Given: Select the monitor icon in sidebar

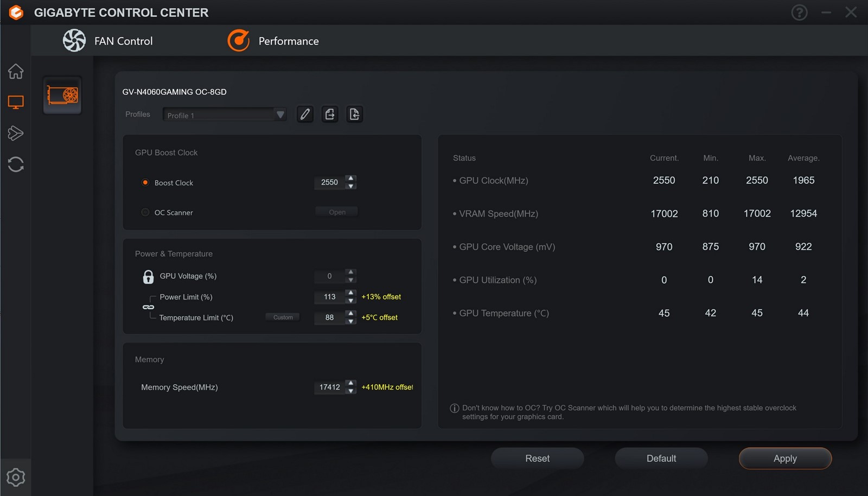Looking at the screenshot, I should pyautogui.click(x=15, y=102).
